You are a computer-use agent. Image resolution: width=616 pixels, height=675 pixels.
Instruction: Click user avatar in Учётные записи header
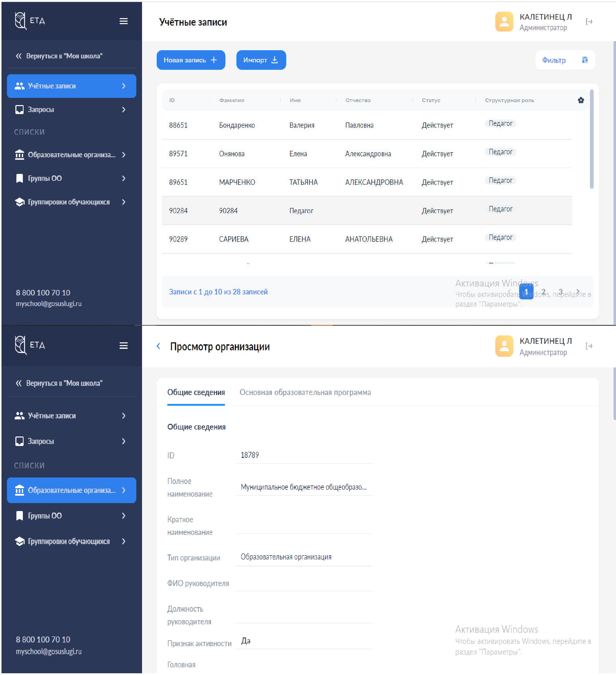(x=504, y=22)
